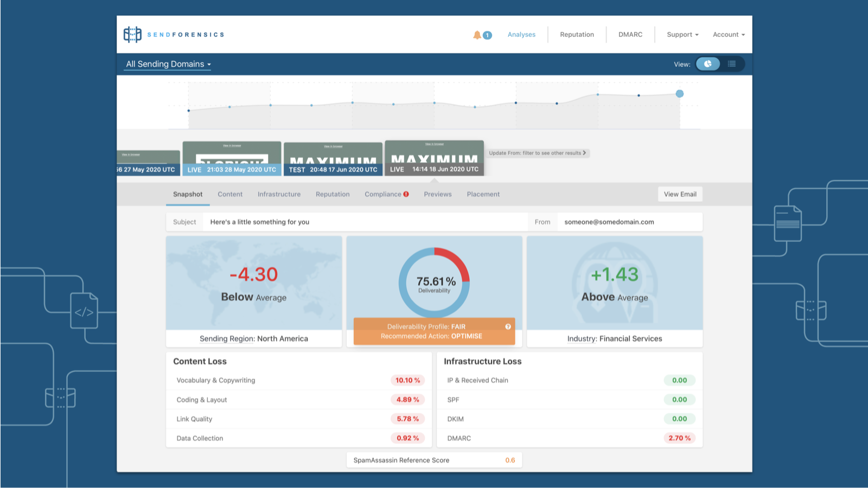Select the latest point on the trend graph
Image resolution: width=868 pixels, height=488 pixels.
(x=680, y=93)
